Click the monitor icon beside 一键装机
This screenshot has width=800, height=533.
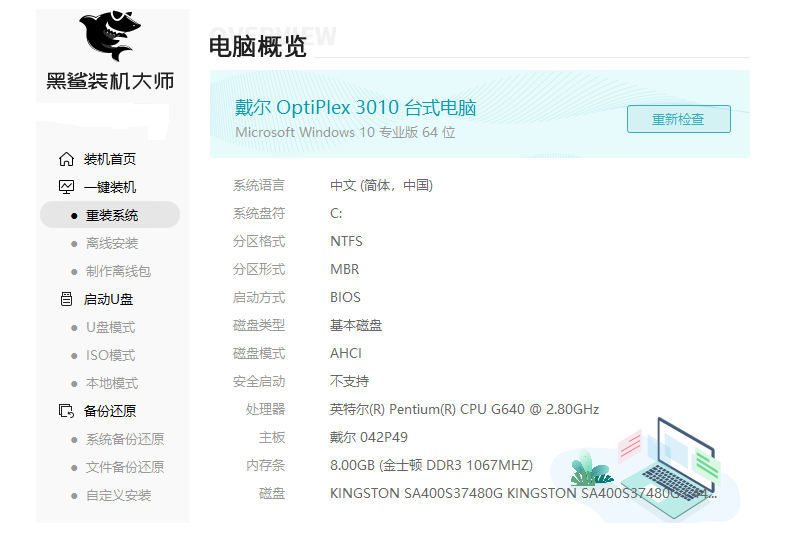(x=66, y=187)
